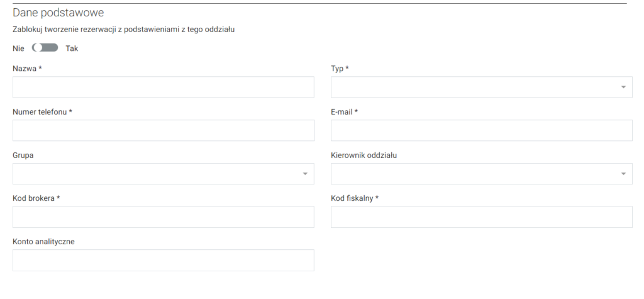Focus the Nazwa text field

[x=163, y=87]
